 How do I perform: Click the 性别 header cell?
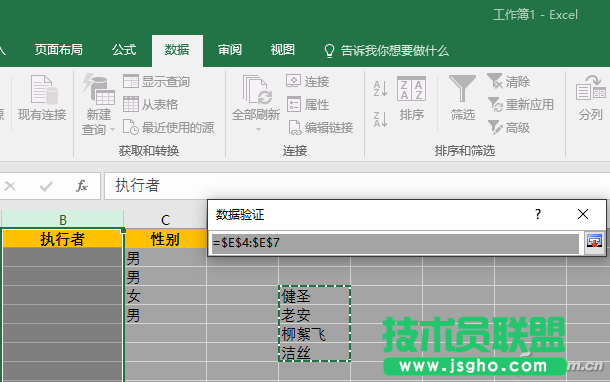coord(165,239)
